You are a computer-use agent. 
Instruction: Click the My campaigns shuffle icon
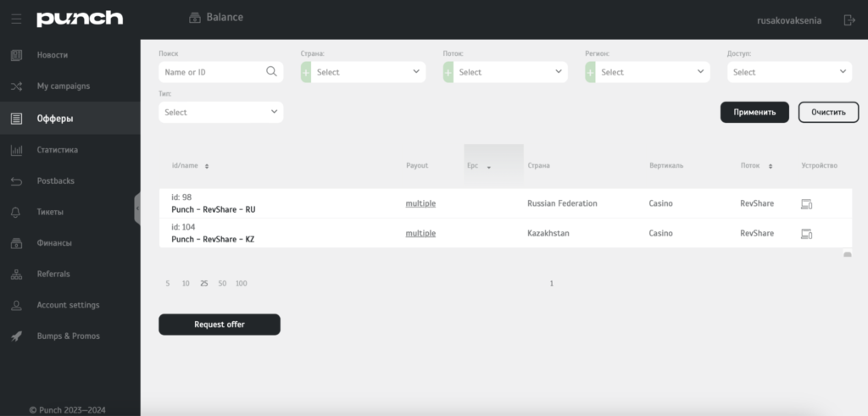[17, 86]
